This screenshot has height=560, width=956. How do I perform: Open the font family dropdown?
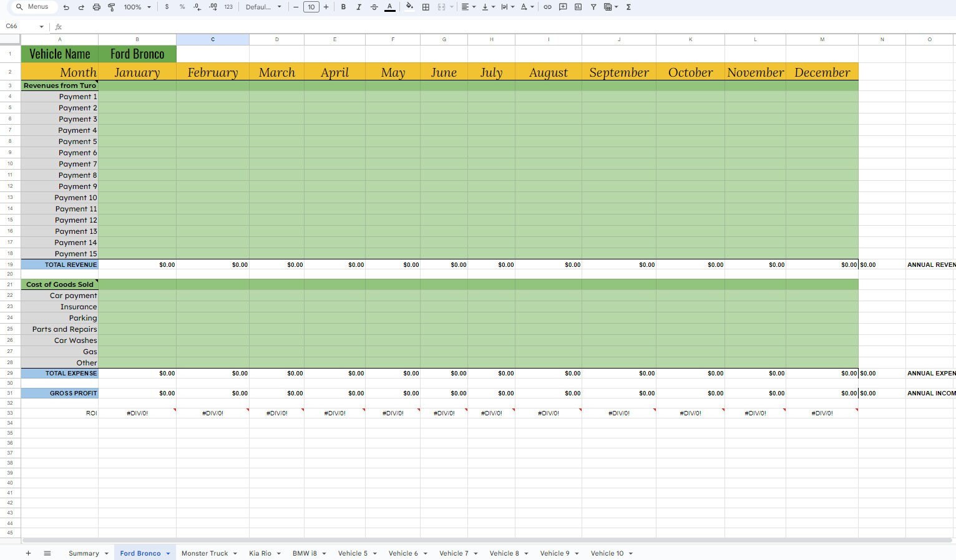262,7
